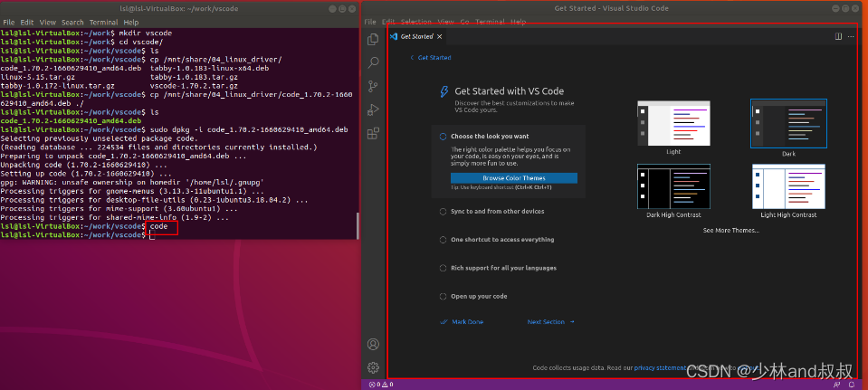
Task: Split the editor to the right
Action: (x=838, y=36)
